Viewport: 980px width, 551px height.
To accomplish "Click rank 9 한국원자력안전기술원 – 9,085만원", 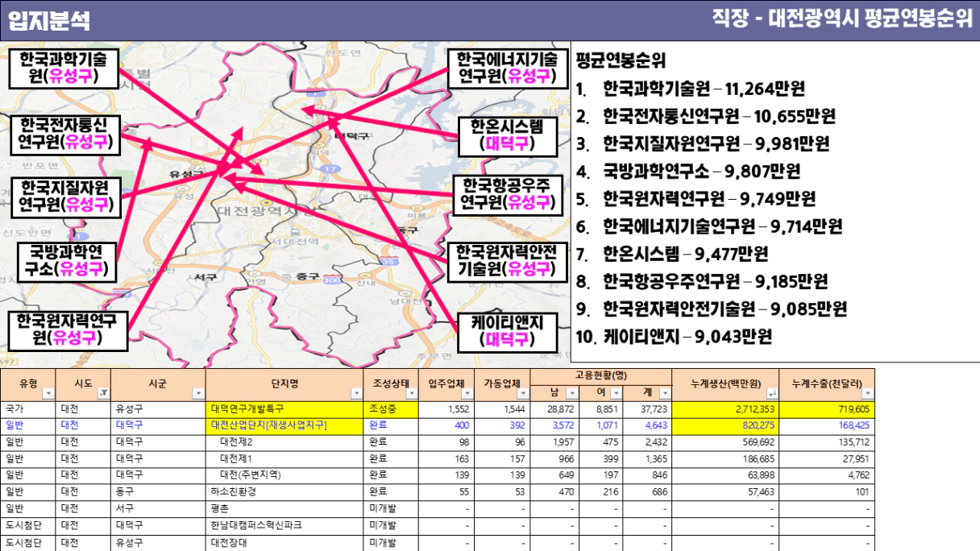I will [712, 309].
